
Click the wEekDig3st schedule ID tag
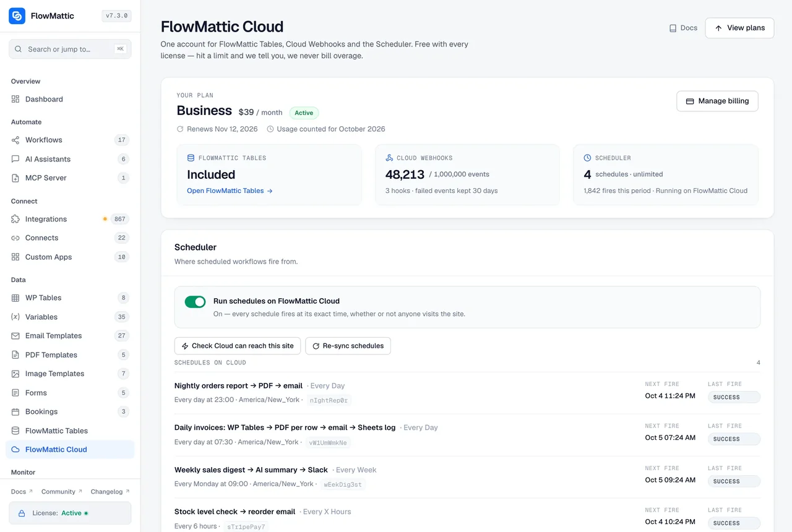click(343, 484)
